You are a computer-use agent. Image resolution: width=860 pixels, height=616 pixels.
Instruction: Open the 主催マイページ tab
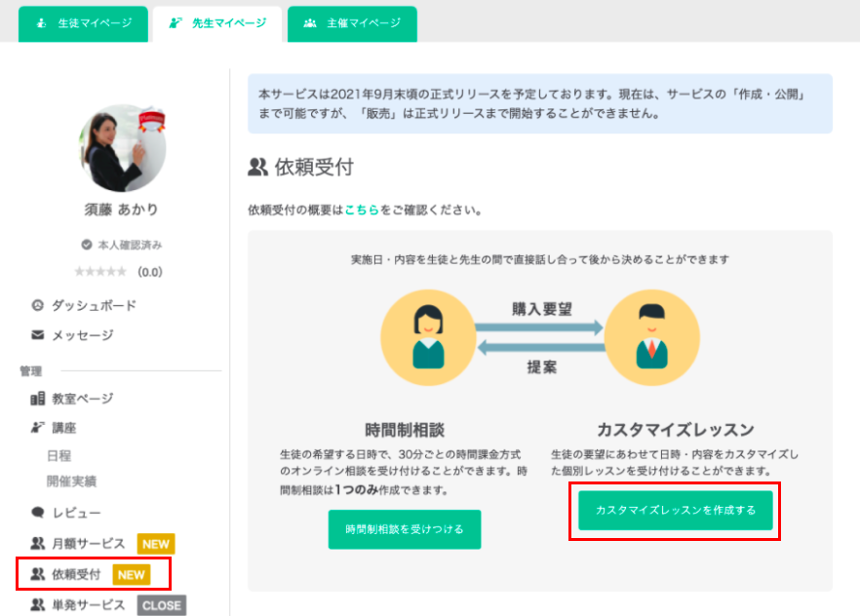[352, 23]
